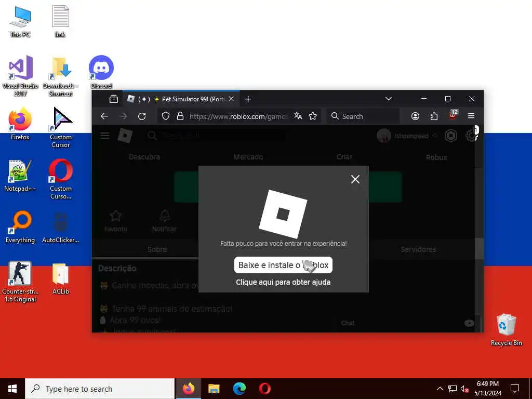Select the link text file on desktop
The image size is (532, 399).
(60, 21)
